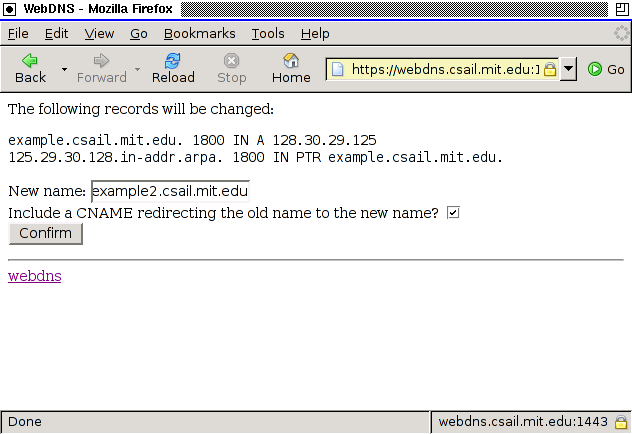Image resolution: width=632 pixels, height=434 pixels.
Task: Click the 'New name:' label
Action: (47, 191)
